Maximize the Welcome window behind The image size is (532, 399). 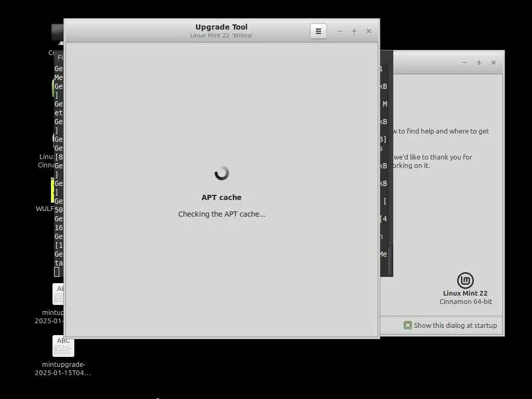click(x=478, y=63)
